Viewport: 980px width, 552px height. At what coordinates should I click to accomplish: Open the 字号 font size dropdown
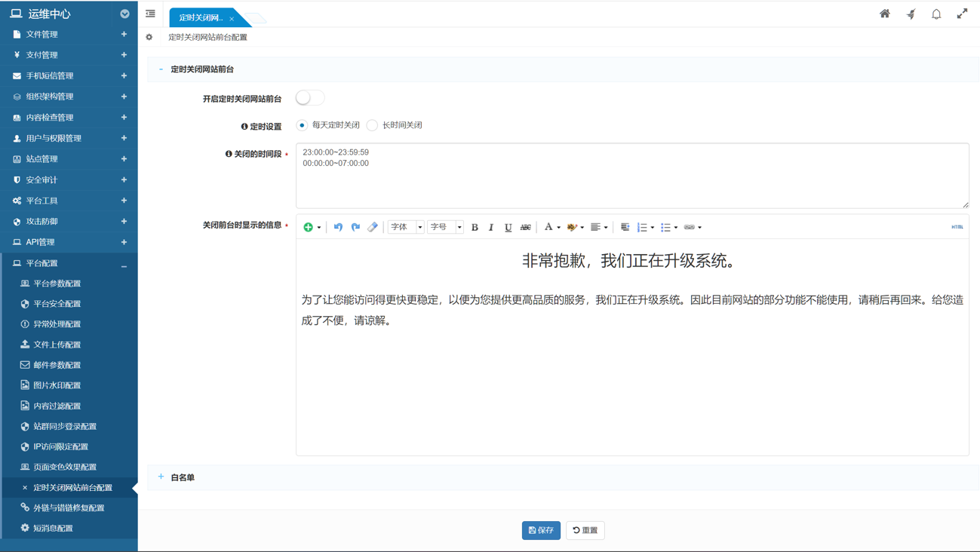(x=445, y=227)
